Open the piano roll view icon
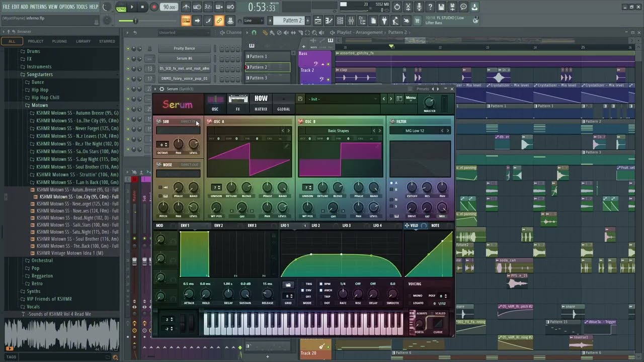Image resolution: width=644 pixels, height=362 pixels. pyautogui.click(x=329, y=21)
